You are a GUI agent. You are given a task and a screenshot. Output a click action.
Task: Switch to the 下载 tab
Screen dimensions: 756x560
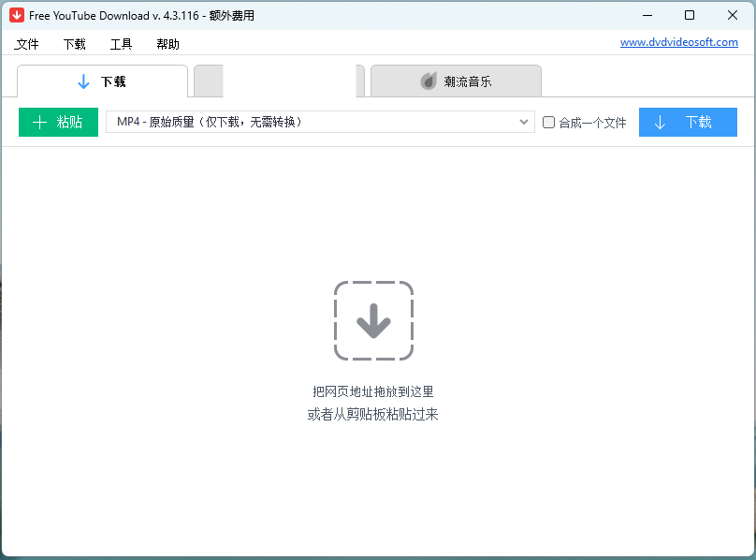[102, 81]
